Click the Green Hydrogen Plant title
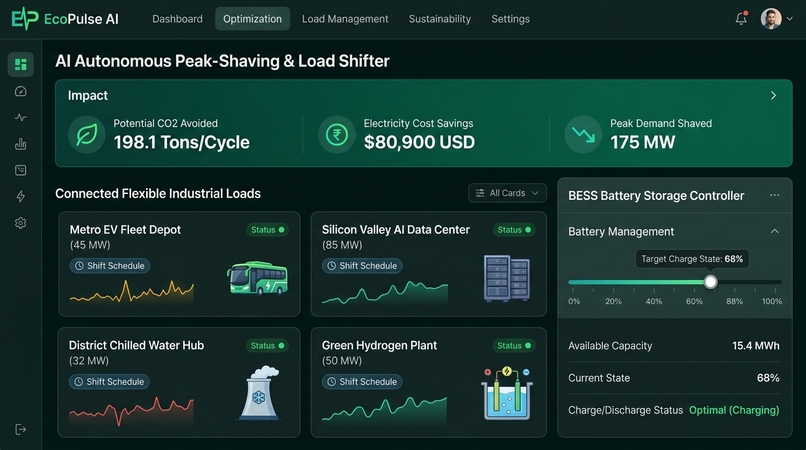This screenshot has height=450, width=806. coord(379,346)
